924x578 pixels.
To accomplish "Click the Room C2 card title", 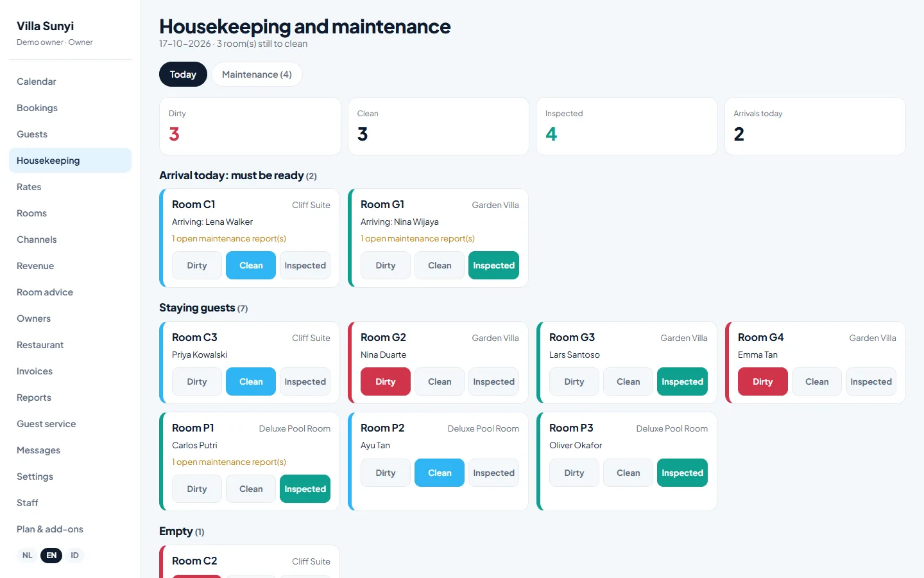I will 194,561.
